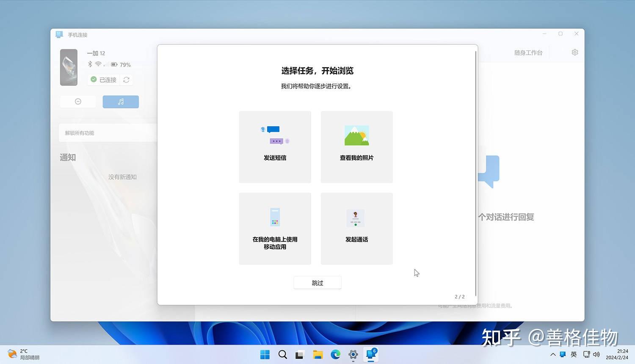Open Settings from the taskbar
Screen dimensions: 635x364
353,355
